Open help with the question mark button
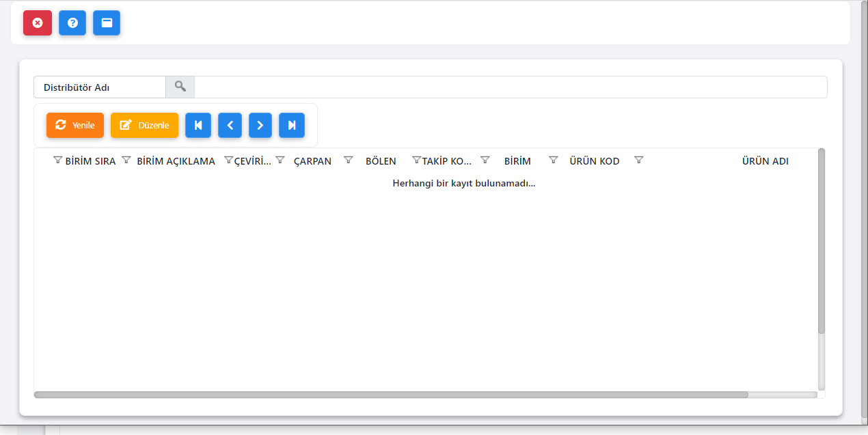Screen dimensions: 868x435 point(72,23)
